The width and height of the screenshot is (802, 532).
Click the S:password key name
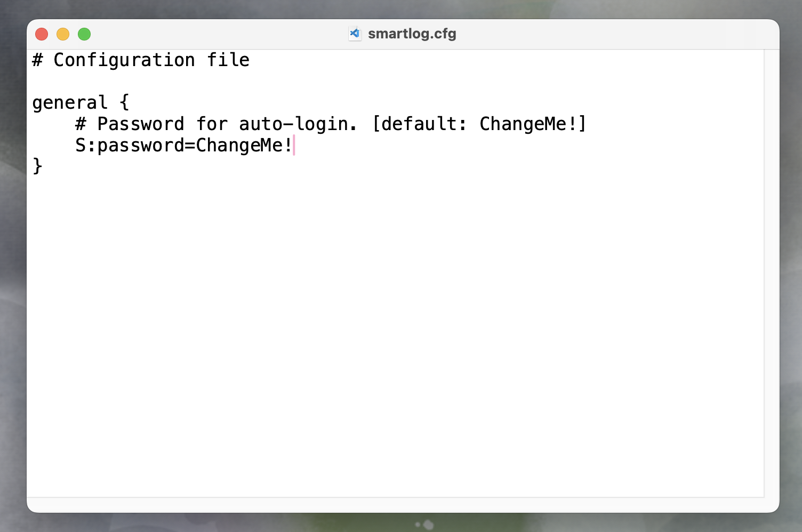[x=130, y=145]
